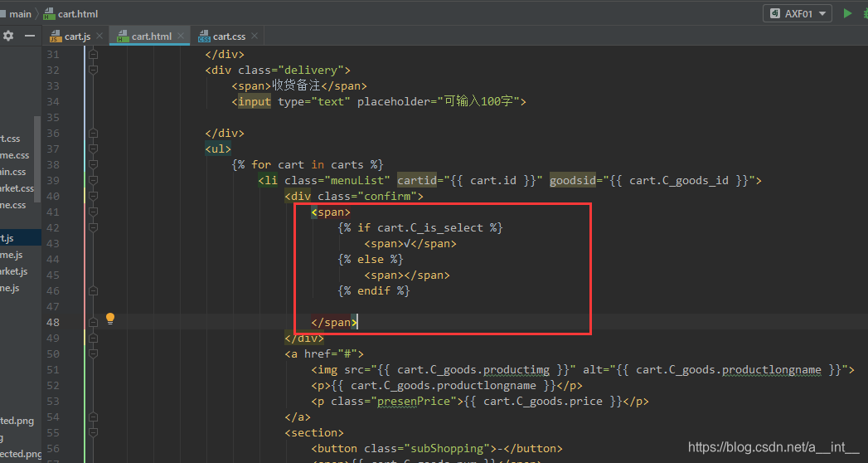Collapse the li menuList fold on line 39
The image size is (868, 463).
point(93,181)
